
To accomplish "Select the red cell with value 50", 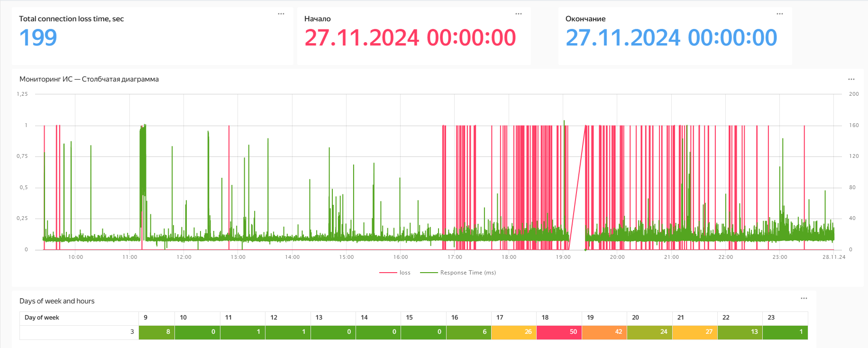I will click(x=559, y=332).
